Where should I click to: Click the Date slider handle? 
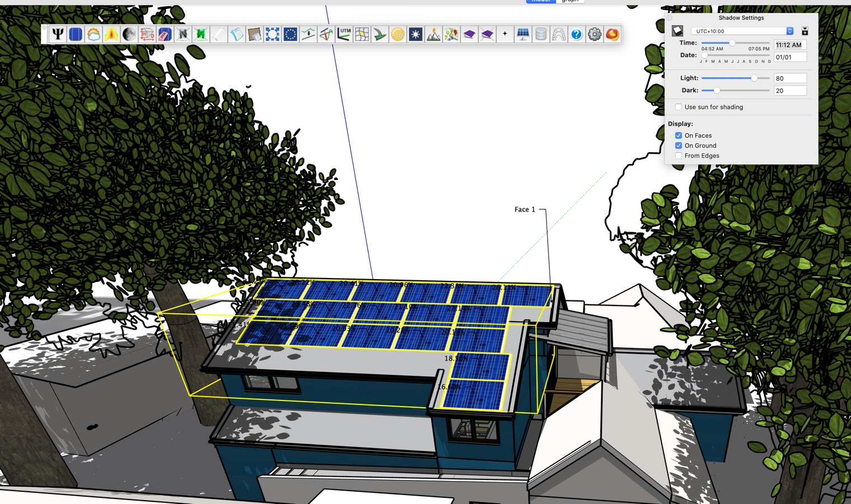coord(704,55)
